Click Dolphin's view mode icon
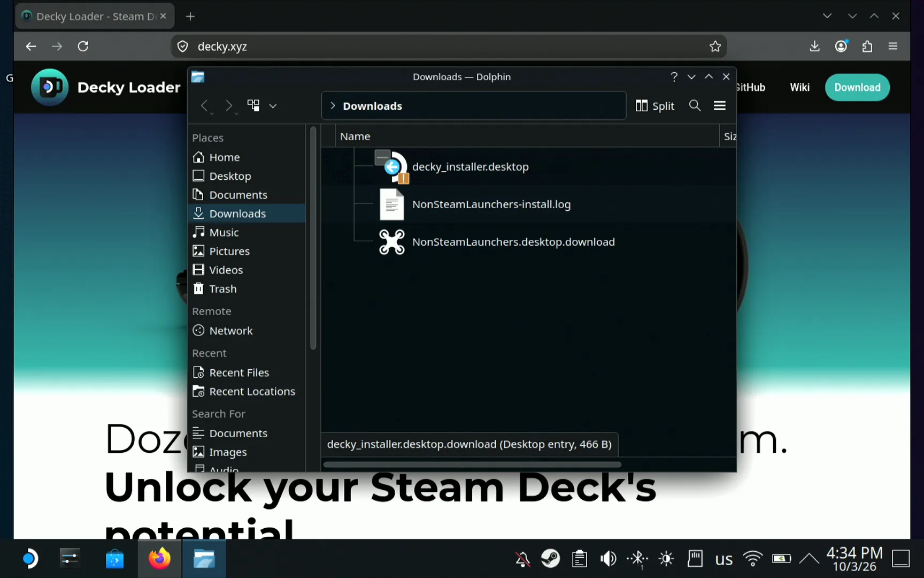This screenshot has width=924, height=578. pyautogui.click(x=253, y=105)
